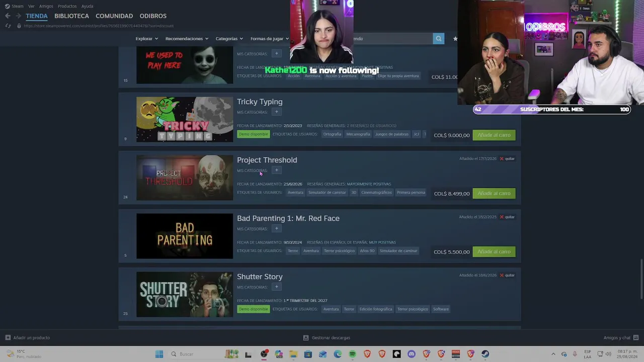Image resolution: width=644 pixels, height=362 pixels.
Task: Open the Ayuda menu
Action: [87, 6]
